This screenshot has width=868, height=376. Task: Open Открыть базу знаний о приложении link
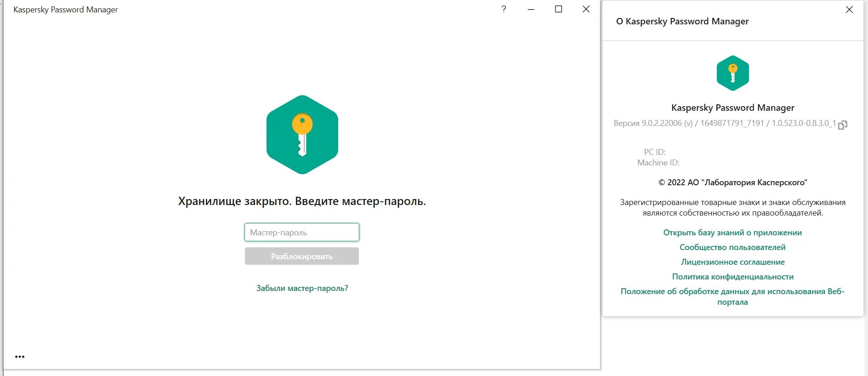(x=732, y=233)
